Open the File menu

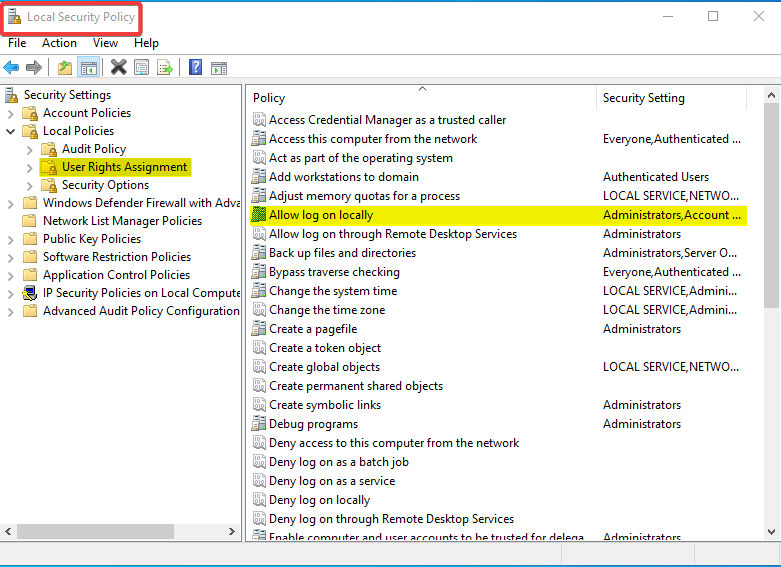pos(17,43)
